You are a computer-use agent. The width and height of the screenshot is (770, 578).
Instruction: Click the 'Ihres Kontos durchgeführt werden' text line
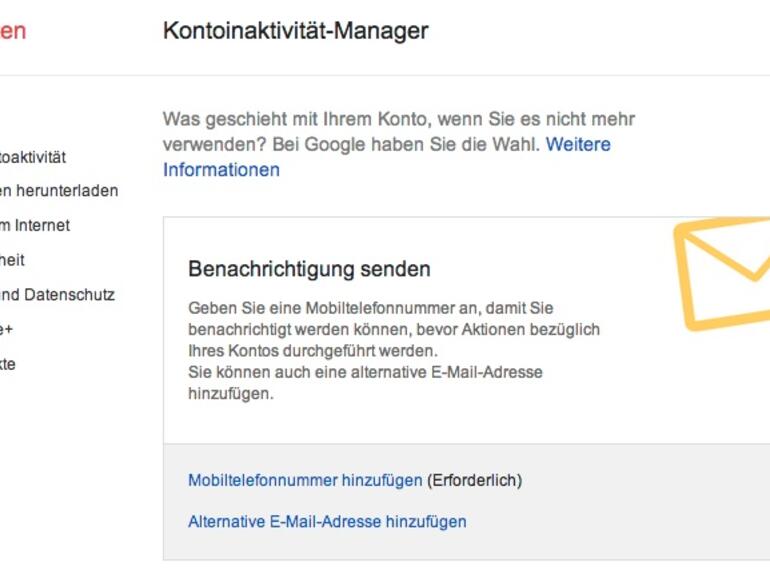coord(312,352)
